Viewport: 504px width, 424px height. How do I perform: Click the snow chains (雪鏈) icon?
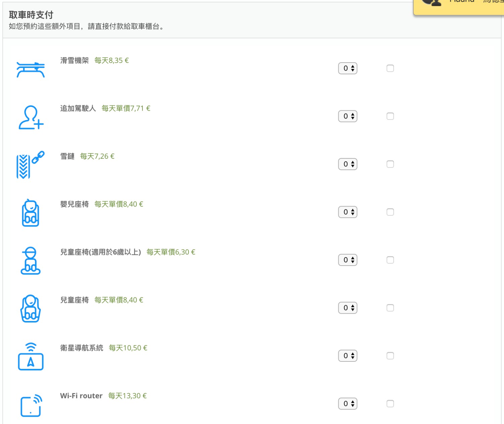click(x=31, y=165)
